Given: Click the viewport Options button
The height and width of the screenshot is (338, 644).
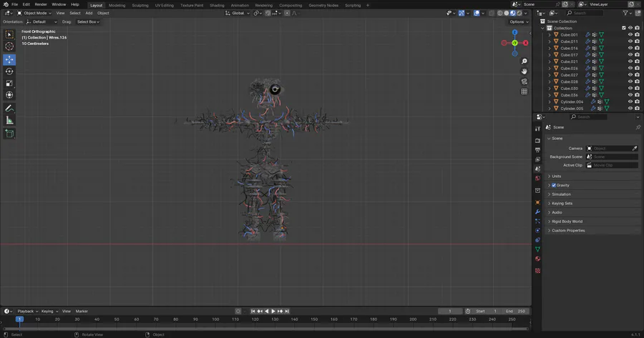Looking at the screenshot, I should (x=518, y=21).
